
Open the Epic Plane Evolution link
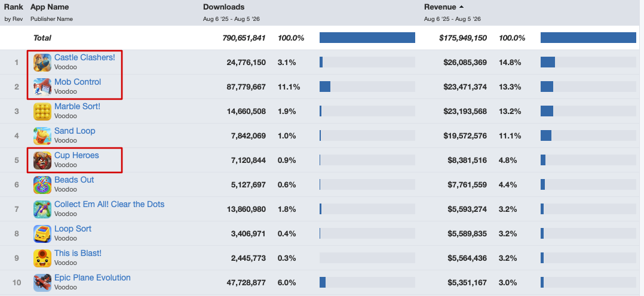point(93,277)
